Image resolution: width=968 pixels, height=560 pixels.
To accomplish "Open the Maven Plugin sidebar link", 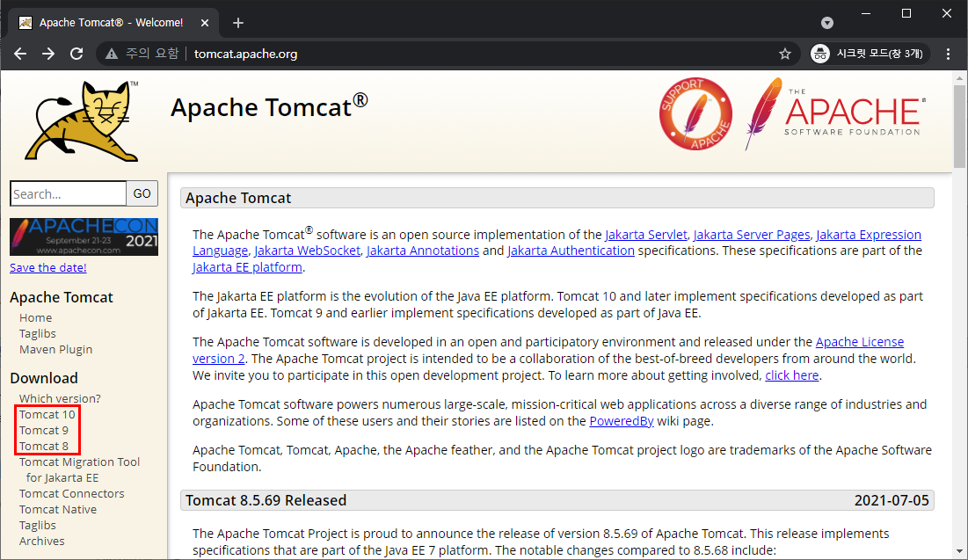I will coord(55,350).
